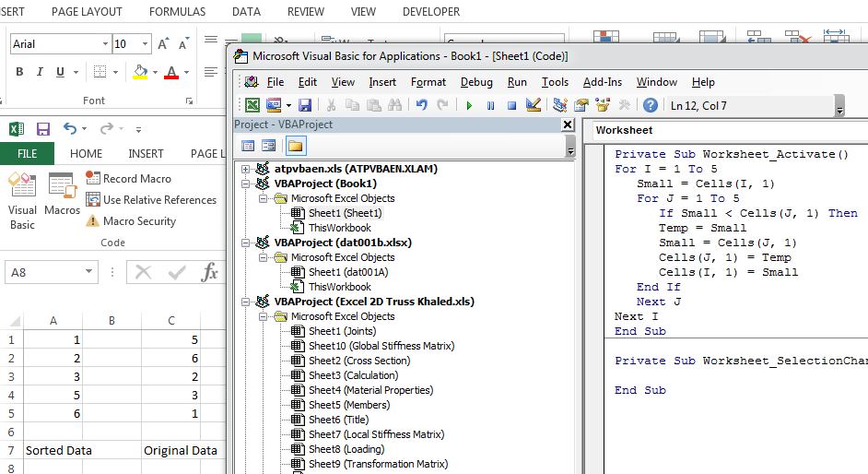This screenshot has width=868, height=474.
Task: Pause execution with Break icon
Action: click(x=490, y=105)
